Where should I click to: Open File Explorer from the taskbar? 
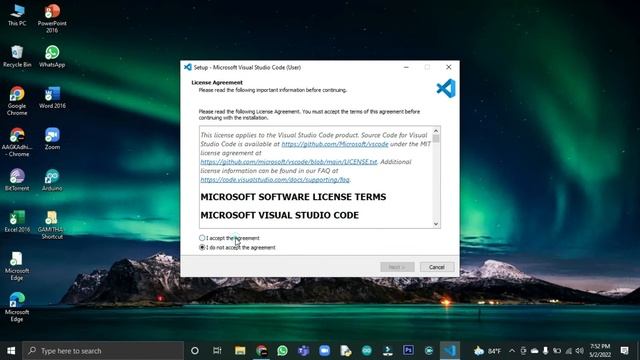point(240,351)
